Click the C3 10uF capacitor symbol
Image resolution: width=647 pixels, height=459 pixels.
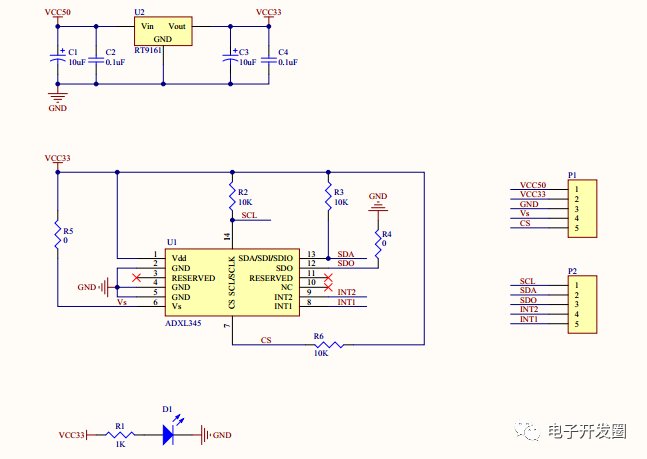tap(230, 58)
